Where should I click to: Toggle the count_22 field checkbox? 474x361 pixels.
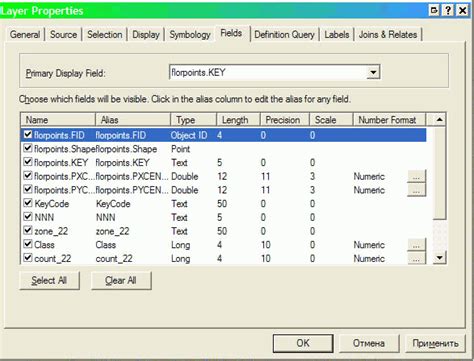(28, 258)
